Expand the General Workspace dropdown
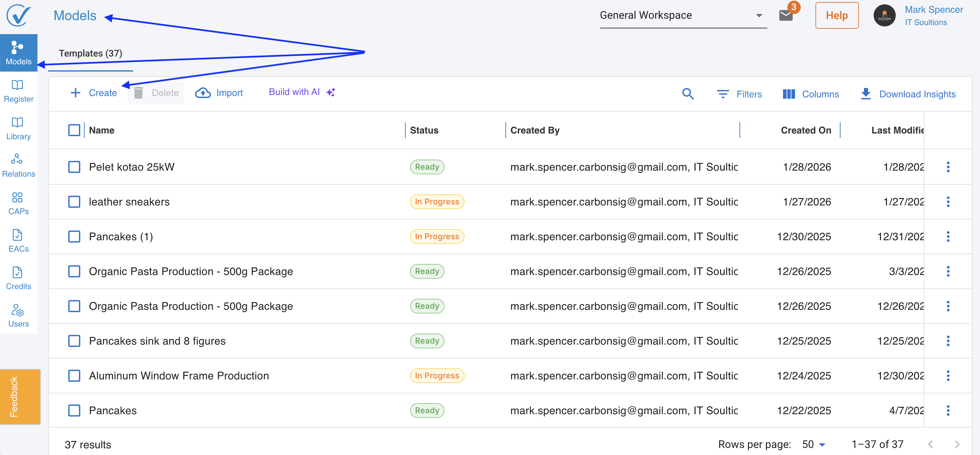 [x=683, y=16]
